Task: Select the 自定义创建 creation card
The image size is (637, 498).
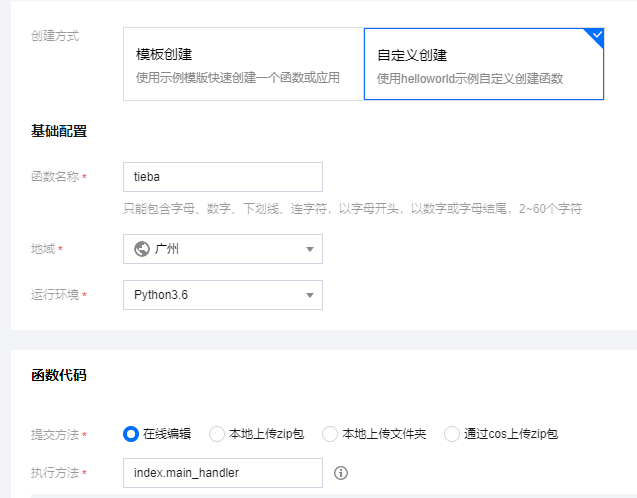Action: coord(483,64)
